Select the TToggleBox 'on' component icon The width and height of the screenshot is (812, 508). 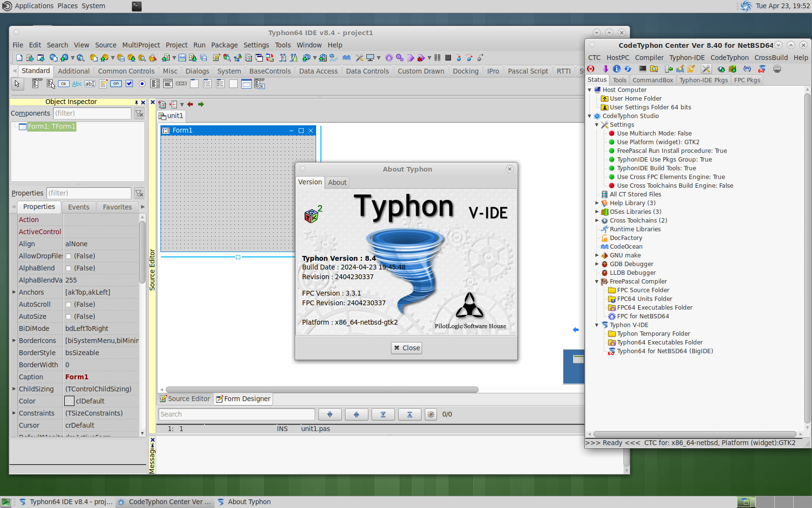pyautogui.click(x=116, y=84)
